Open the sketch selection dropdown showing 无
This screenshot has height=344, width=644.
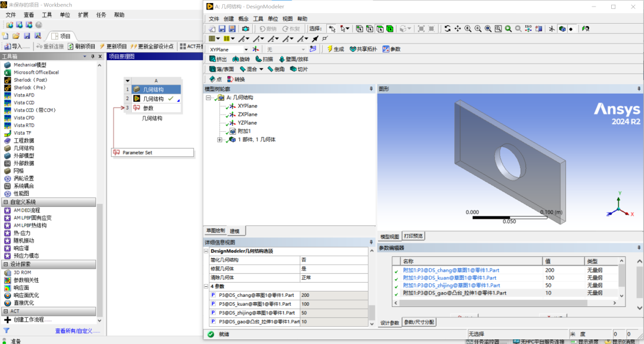click(303, 49)
